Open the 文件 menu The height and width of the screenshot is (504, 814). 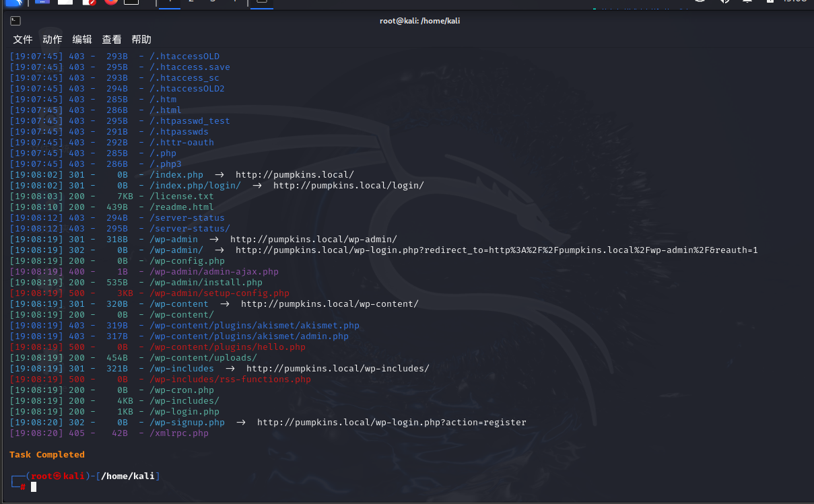pyautogui.click(x=23, y=40)
